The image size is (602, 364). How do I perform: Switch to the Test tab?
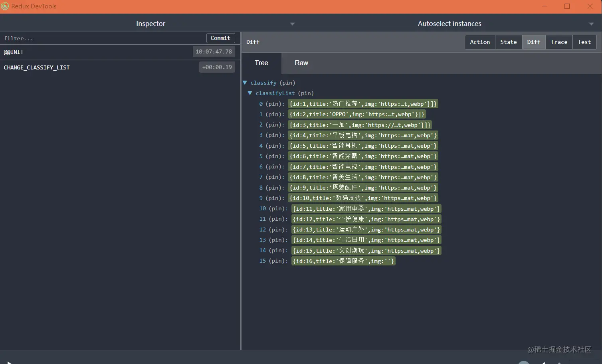point(584,42)
